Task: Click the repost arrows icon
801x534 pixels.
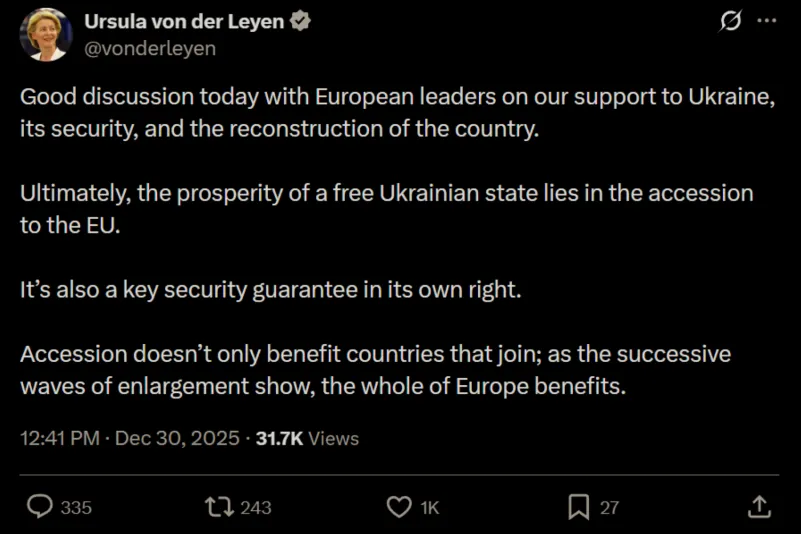Action: click(x=217, y=507)
